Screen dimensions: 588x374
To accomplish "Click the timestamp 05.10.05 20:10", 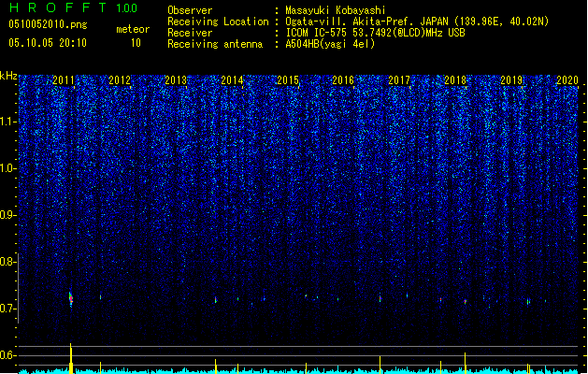I will click(x=48, y=42).
